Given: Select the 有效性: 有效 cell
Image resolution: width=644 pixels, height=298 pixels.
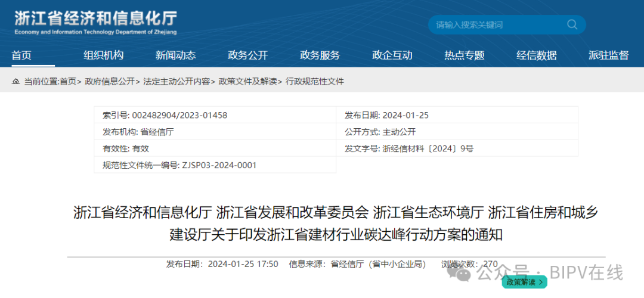Looking at the screenshot, I should 215,148.
